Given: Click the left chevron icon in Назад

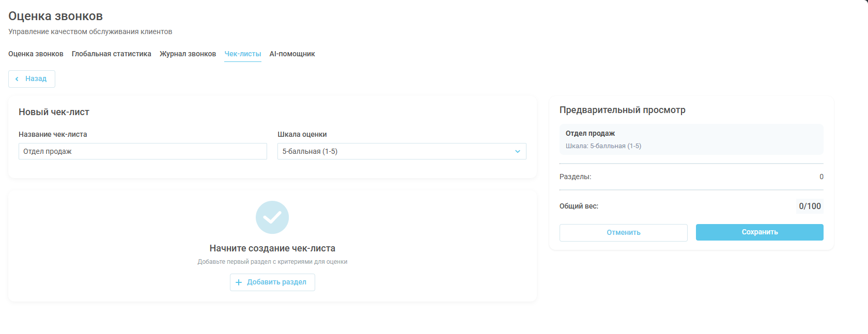Looking at the screenshot, I should (x=17, y=79).
